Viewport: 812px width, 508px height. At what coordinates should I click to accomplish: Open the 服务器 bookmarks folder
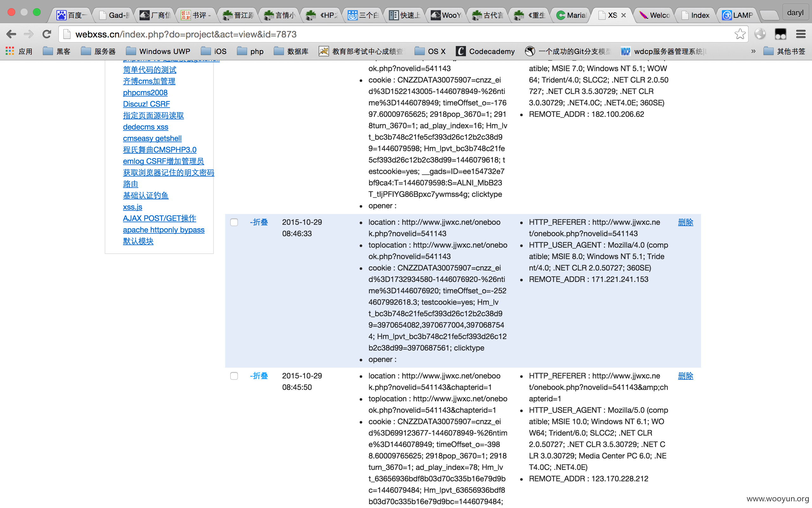(98, 51)
